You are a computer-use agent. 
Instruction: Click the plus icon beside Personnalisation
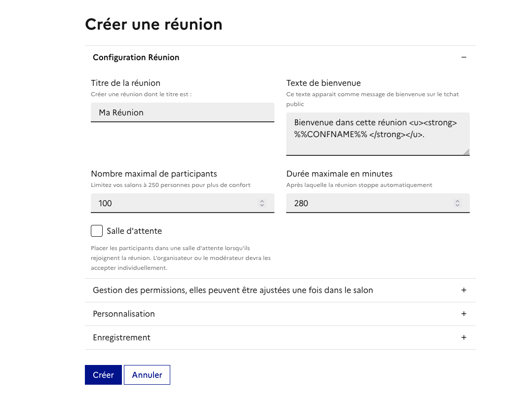[x=463, y=314]
